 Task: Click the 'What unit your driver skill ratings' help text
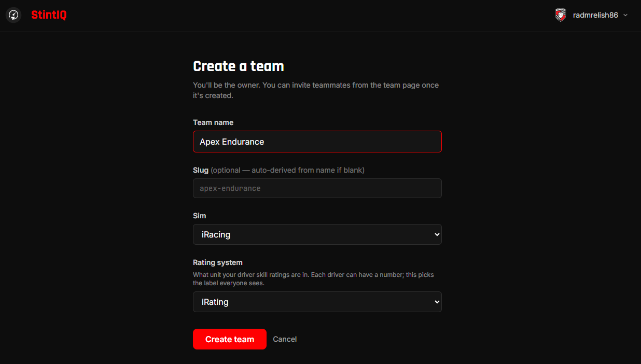tap(313, 279)
